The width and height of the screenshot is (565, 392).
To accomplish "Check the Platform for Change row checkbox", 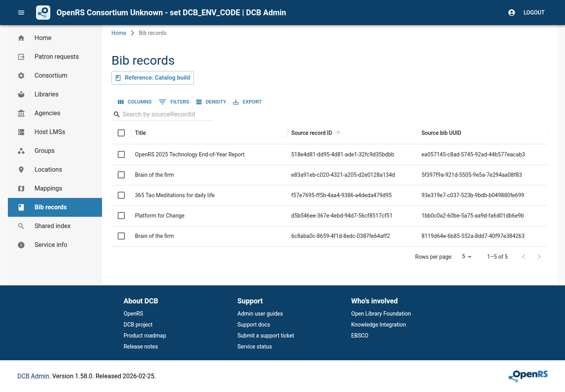I will tap(121, 216).
